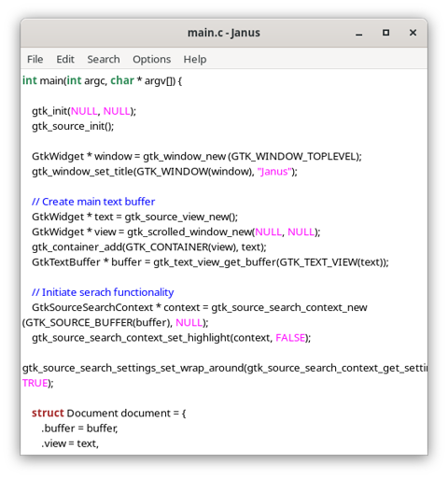This screenshot has width=448, height=478.
Task: Click the gtk_container_add line
Action: tap(149, 247)
